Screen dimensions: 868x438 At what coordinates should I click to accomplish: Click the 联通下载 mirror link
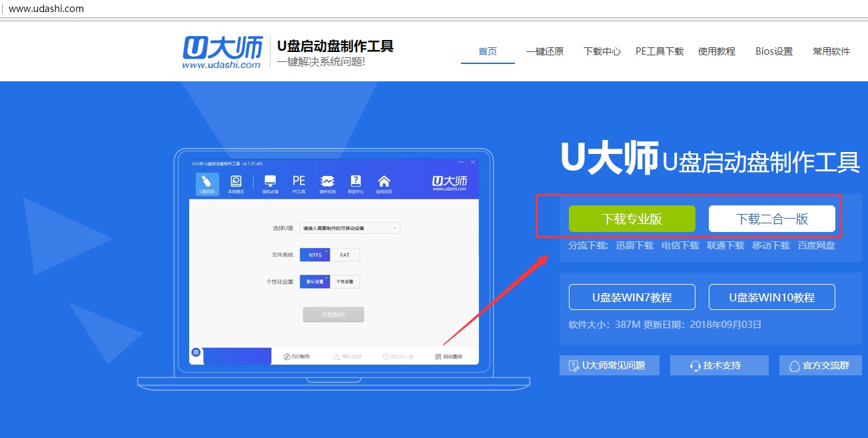[x=725, y=245]
